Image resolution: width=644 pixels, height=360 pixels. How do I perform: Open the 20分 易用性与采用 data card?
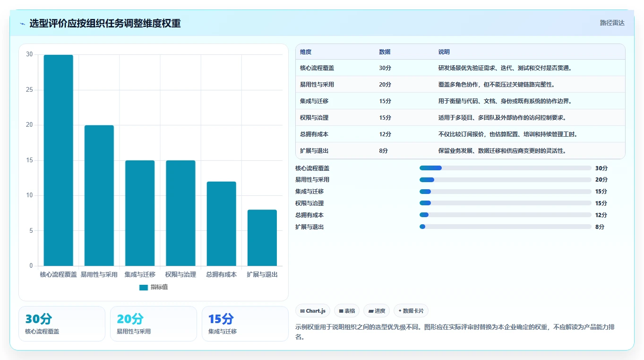154,324
